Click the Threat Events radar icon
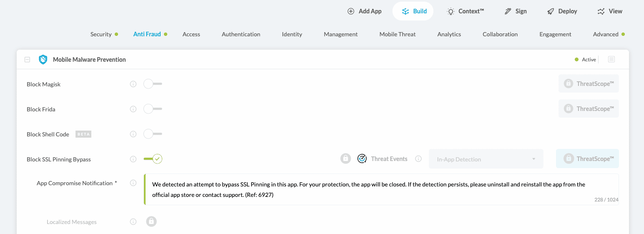Image resolution: width=644 pixels, height=234 pixels. click(362, 159)
